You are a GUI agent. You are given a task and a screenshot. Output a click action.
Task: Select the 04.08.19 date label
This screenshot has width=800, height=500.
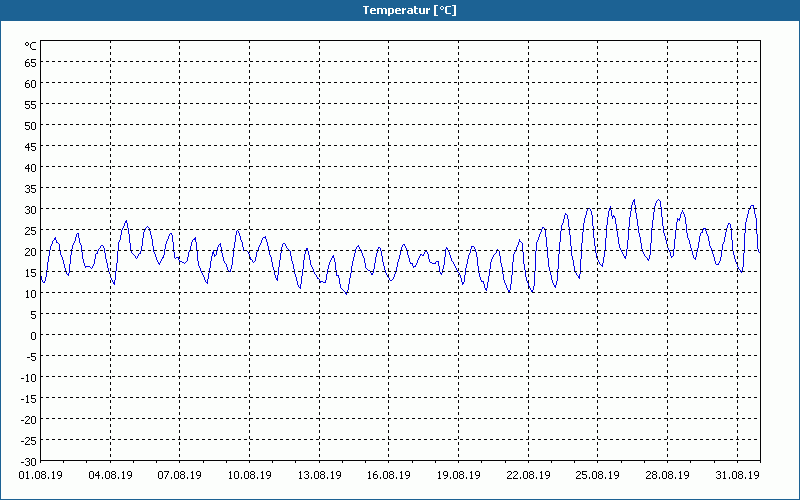coord(110,475)
